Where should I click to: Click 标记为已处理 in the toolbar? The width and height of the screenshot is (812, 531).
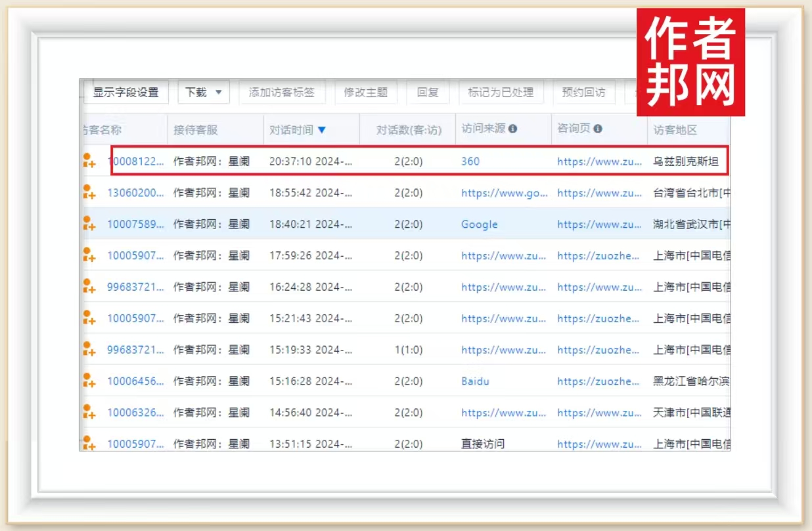pyautogui.click(x=500, y=93)
